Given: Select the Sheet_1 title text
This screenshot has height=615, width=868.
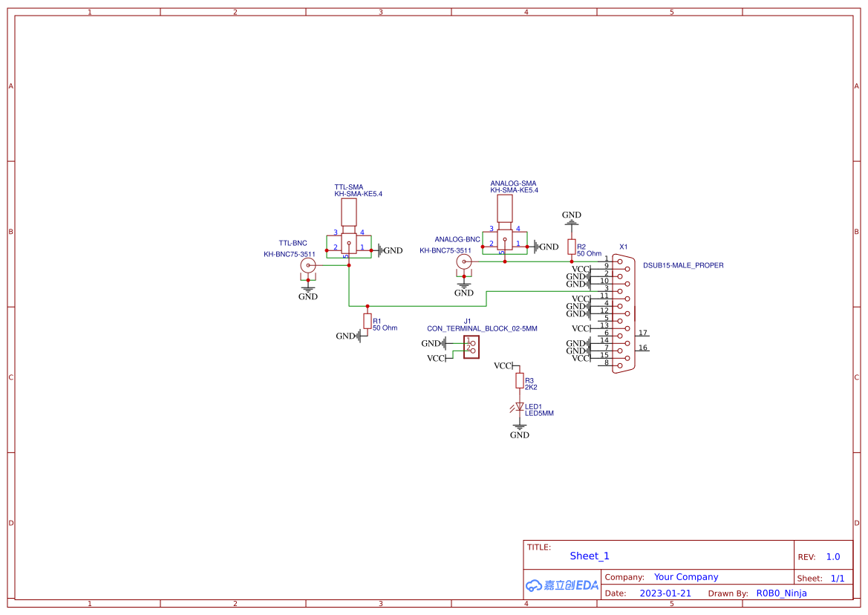Looking at the screenshot, I should pyautogui.click(x=589, y=556).
